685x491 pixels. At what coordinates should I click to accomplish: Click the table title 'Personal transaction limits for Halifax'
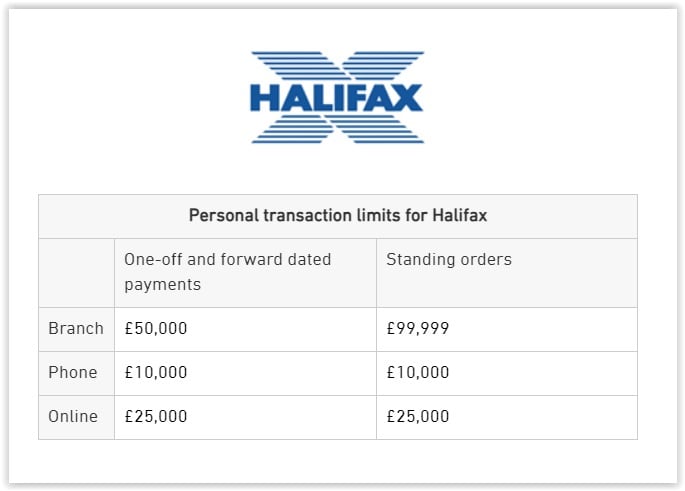(x=338, y=215)
